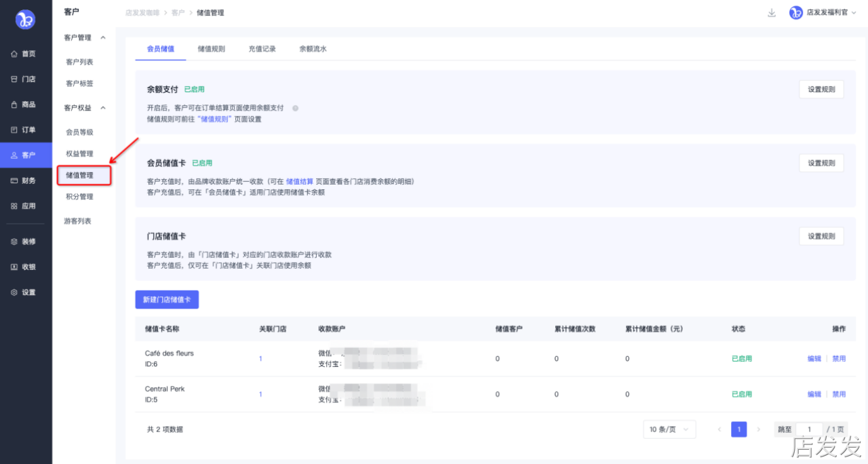This screenshot has height=464, width=868.
Task: Open 客户列表 in the submenu
Action: tap(79, 62)
